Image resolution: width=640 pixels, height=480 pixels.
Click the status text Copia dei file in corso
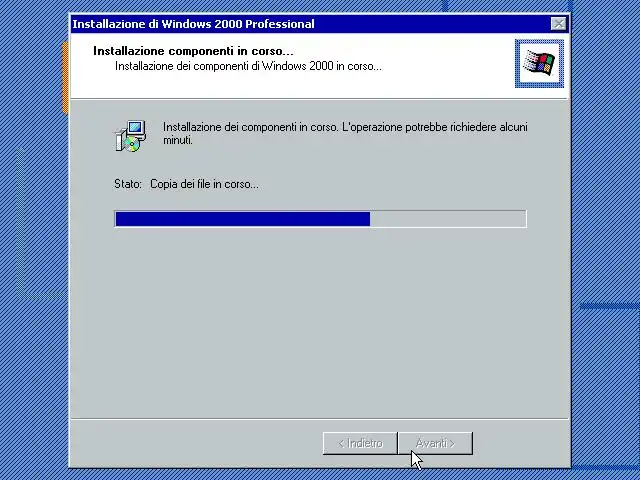click(204, 184)
